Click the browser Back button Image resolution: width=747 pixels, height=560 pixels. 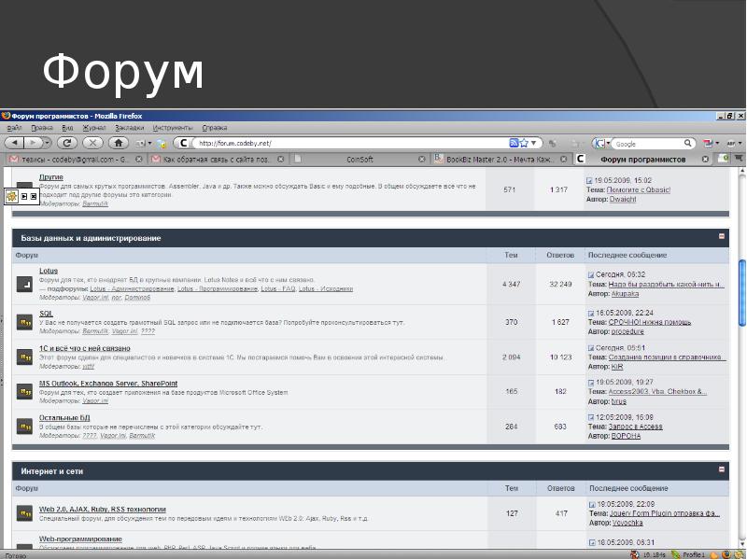tap(13, 143)
